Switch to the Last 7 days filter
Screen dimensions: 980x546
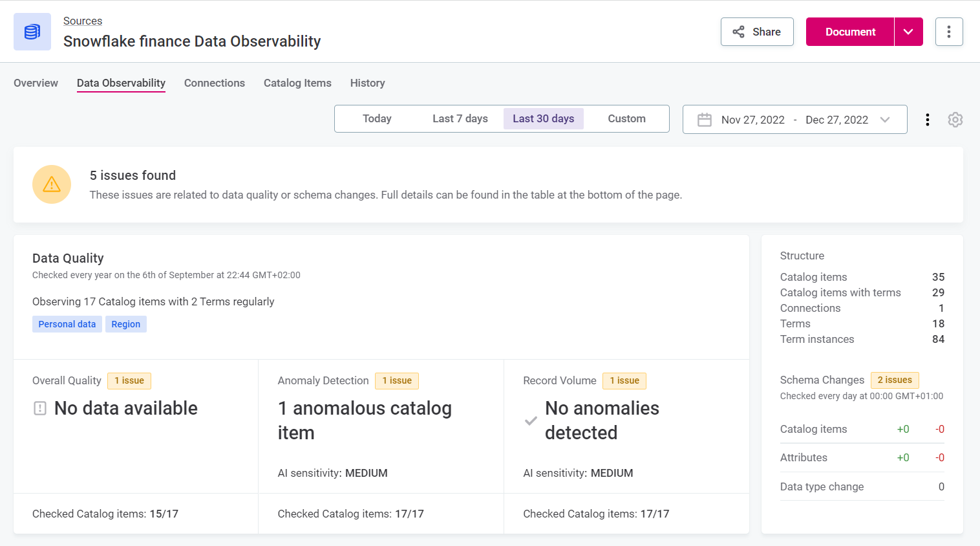click(x=460, y=118)
